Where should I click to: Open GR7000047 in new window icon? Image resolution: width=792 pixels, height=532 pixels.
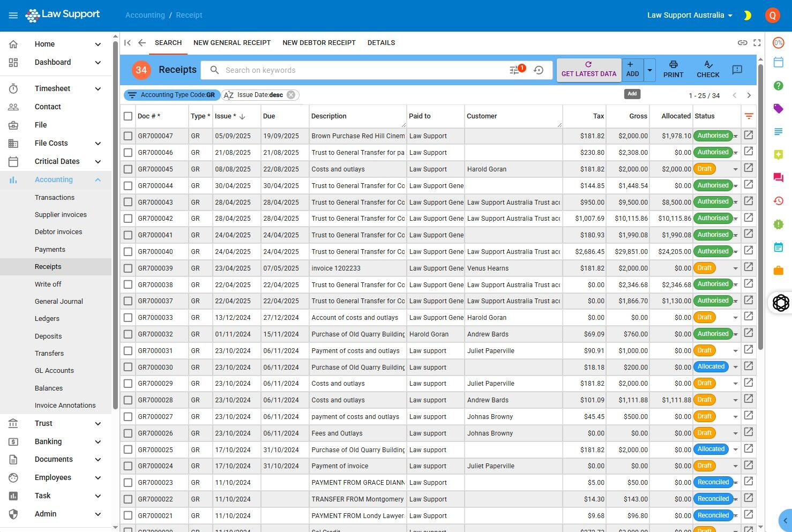click(749, 136)
